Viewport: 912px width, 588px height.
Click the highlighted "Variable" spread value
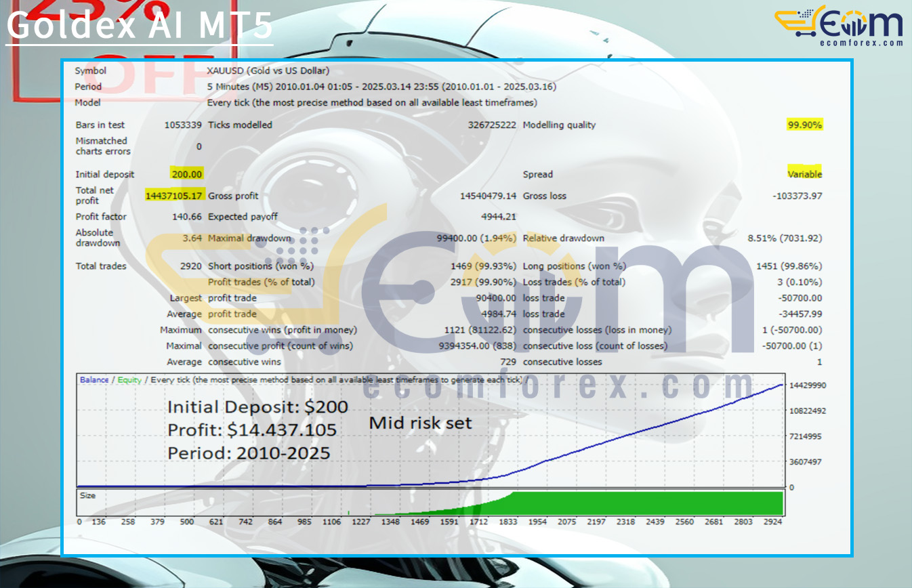click(x=805, y=174)
